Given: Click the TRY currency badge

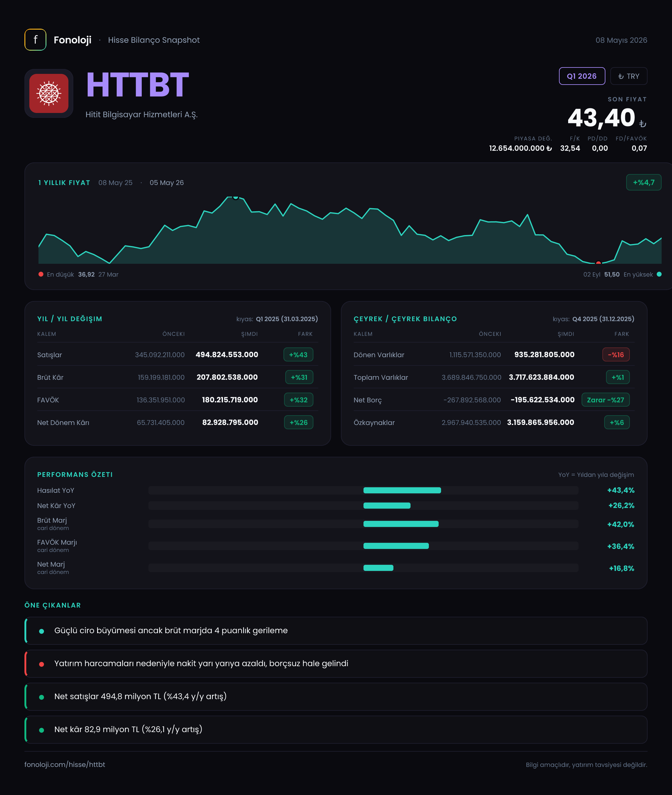Looking at the screenshot, I should pyautogui.click(x=629, y=76).
